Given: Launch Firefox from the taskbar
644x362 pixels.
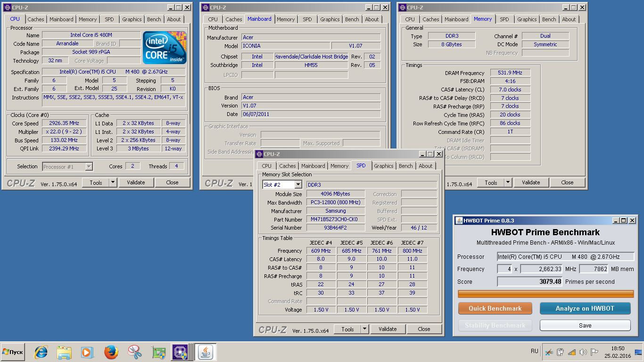Looking at the screenshot, I should [111, 352].
